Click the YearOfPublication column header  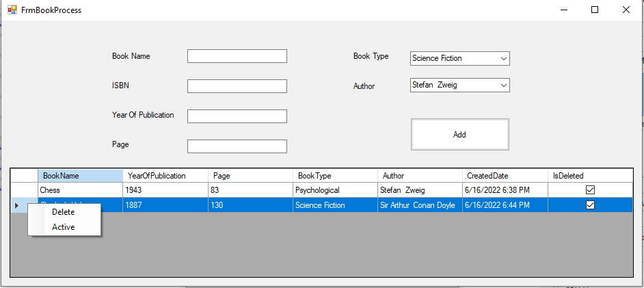[x=165, y=176]
